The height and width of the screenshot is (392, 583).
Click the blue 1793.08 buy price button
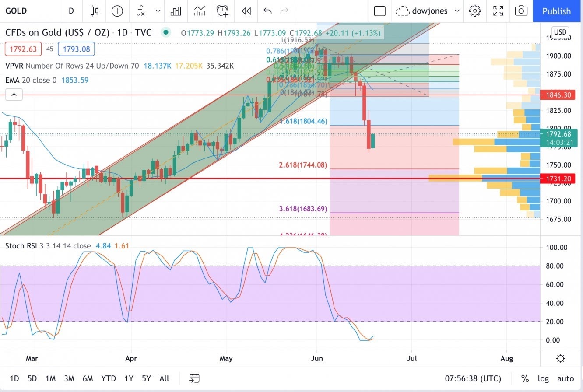click(x=76, y=49)
